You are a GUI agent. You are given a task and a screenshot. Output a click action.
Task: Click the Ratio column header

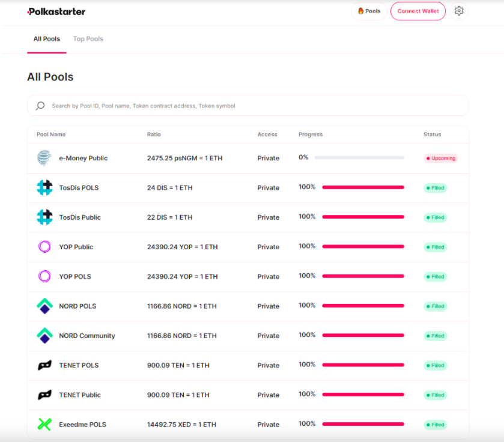point(154,135)
